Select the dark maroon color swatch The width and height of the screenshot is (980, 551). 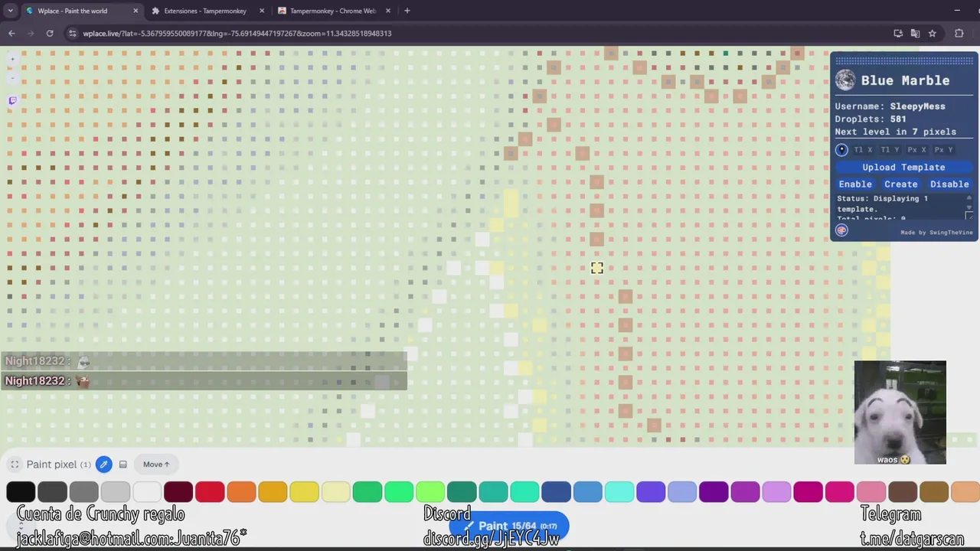click(x=178, y=491)
